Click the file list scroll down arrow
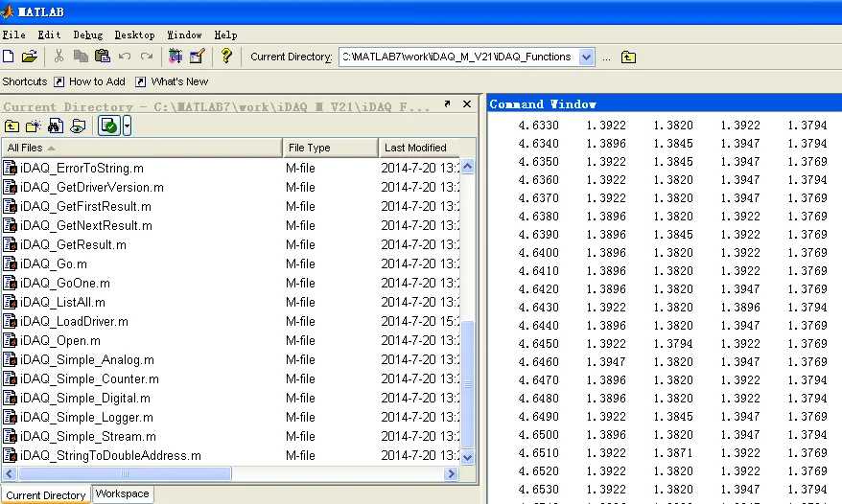Screen dimensions: 842x504 tap(468, 457)
